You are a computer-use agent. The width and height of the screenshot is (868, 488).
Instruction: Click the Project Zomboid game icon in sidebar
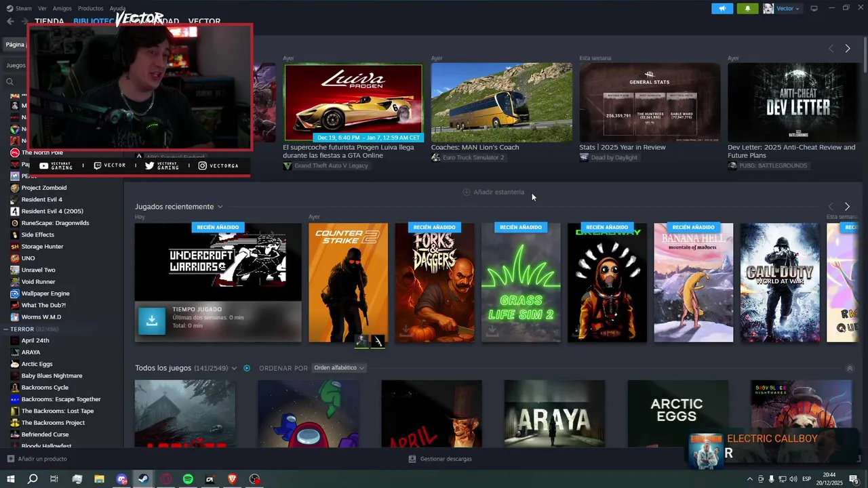click(x=15, y=188)
